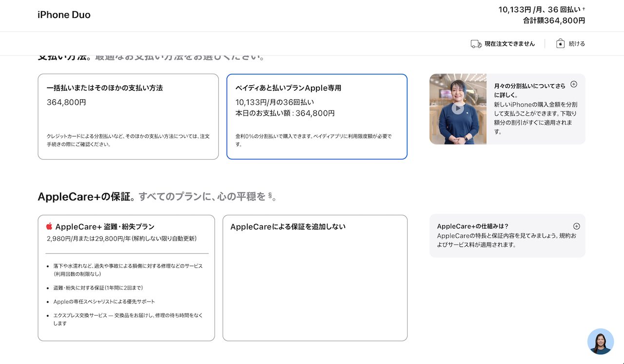Click 新しいiPhoneの購入金額を分割 description
Image resolution: width=624 pixels, height=364 pixels.
(x=535, y=118)
